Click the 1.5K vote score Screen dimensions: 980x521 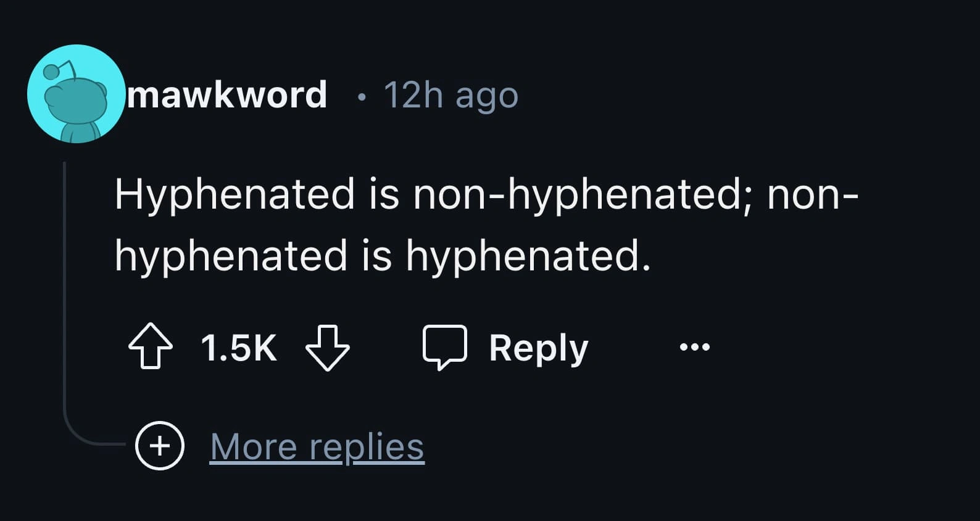238,348
